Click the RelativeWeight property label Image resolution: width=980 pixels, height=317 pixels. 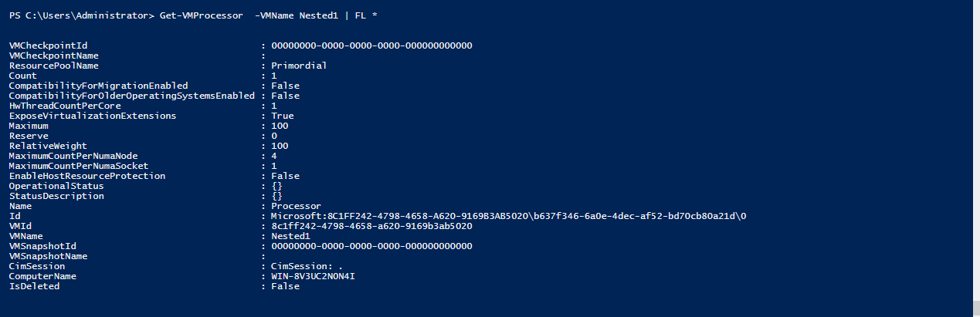48,146
